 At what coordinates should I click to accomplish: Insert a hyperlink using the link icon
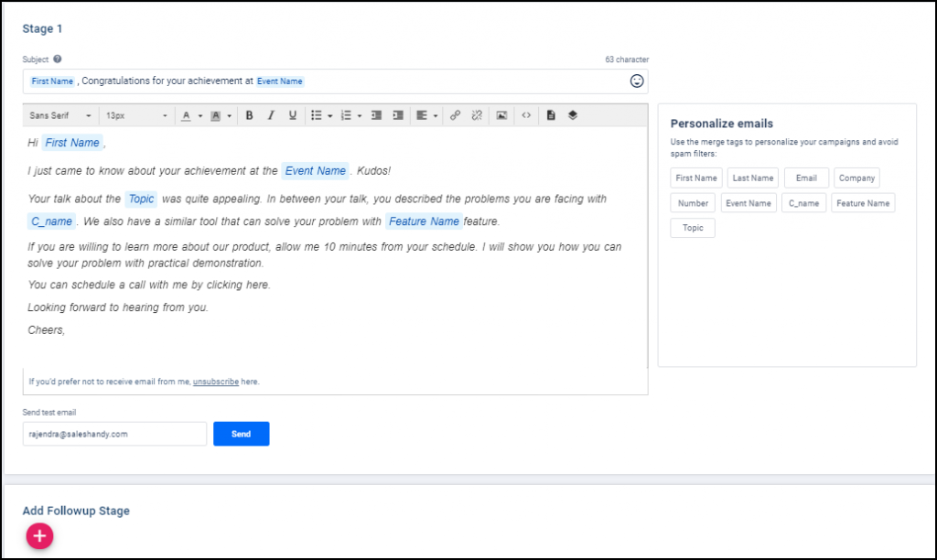click(x=455, y=115)
